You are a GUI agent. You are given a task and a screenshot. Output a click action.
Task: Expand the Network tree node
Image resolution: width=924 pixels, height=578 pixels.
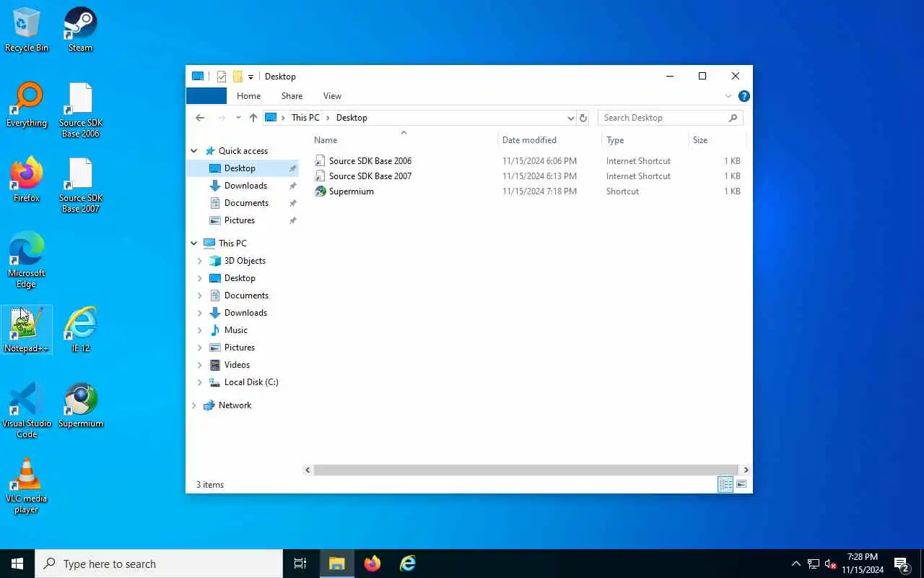pos(194,405)
